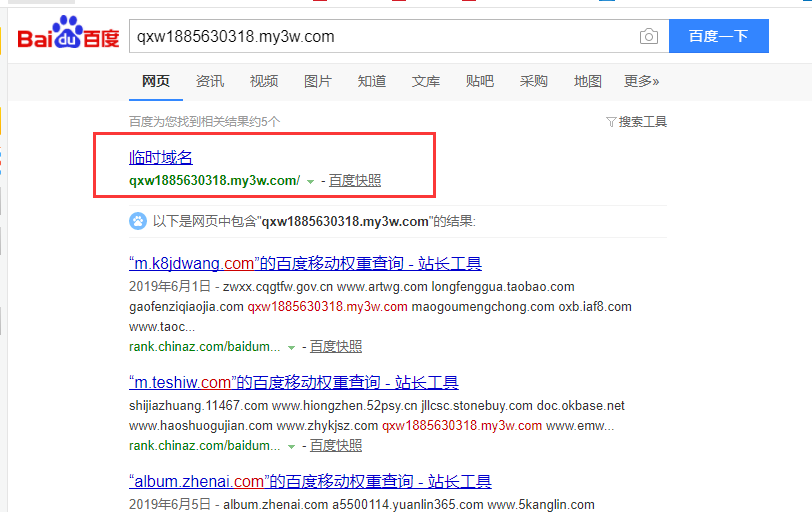This screenshot has height=512, width=812.
Task: Click rank.chinaz.com URL under m.k8jdwang.com result
Action: click(205, 346)
